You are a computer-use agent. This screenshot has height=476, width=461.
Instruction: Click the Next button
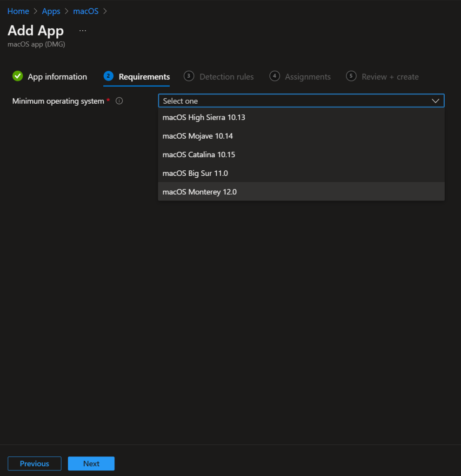pyautogui.click(x=91, y=463)
